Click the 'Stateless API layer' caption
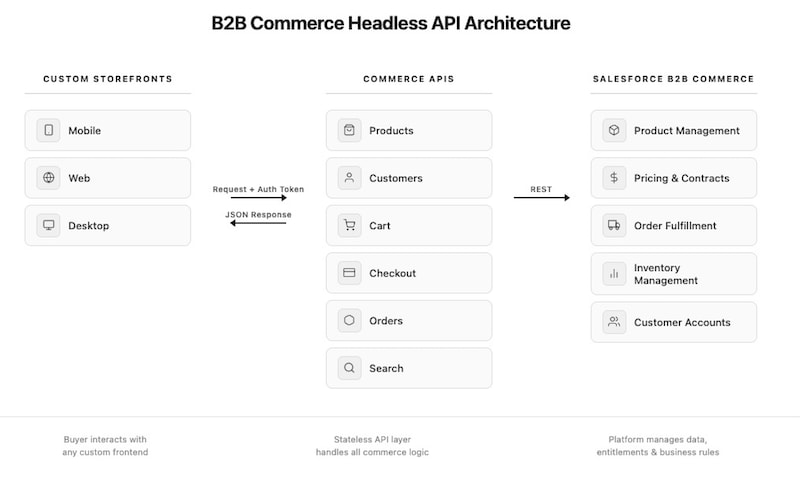The height and width of the screenshot is (477, 800). click(372, 439)
